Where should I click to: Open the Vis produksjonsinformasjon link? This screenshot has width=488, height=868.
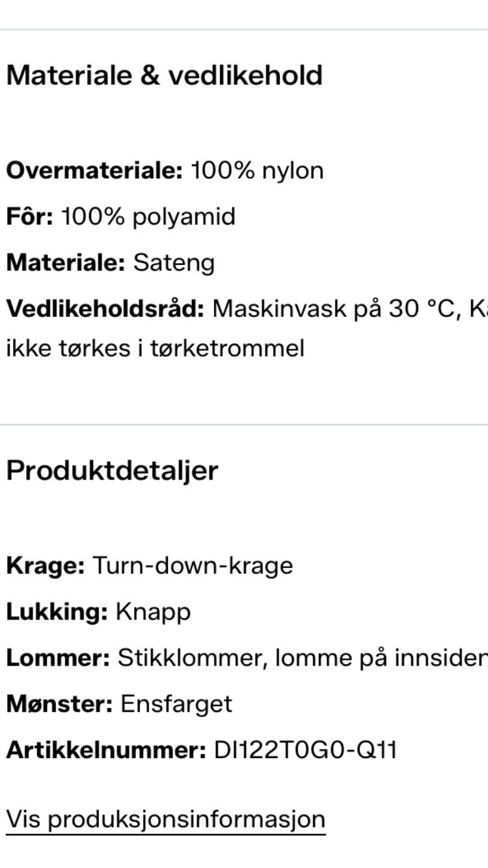(x=165, y=819)
